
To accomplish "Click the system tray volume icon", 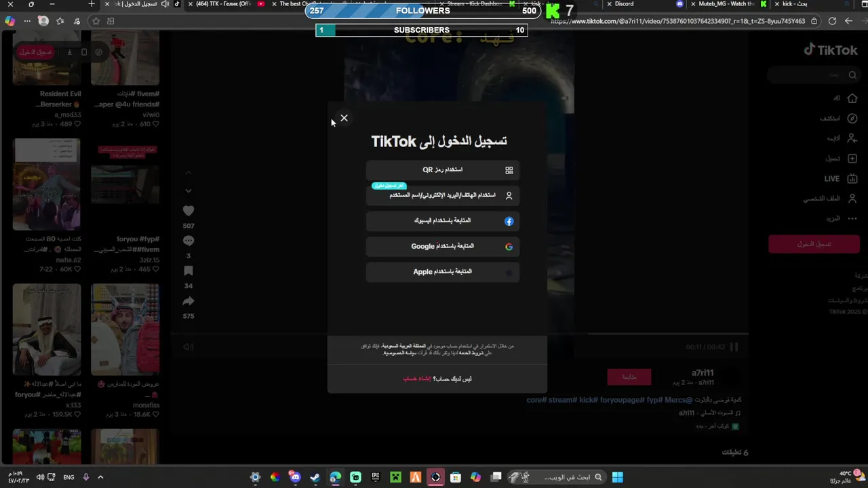I will click(40, 477).
